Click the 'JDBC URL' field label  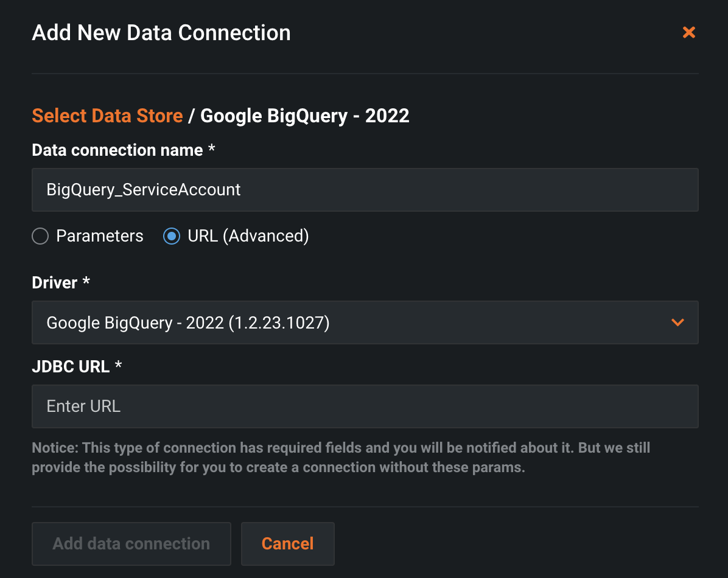(71, 366)
